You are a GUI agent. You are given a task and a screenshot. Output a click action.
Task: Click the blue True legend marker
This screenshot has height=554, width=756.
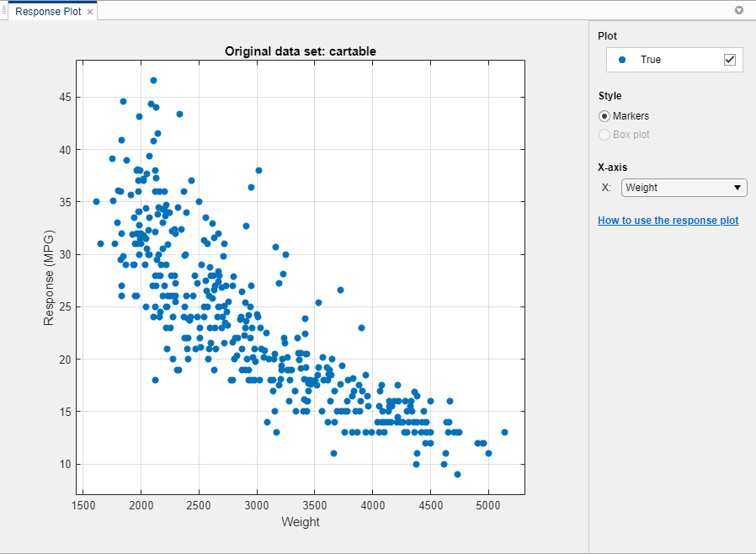click(622, 60)
